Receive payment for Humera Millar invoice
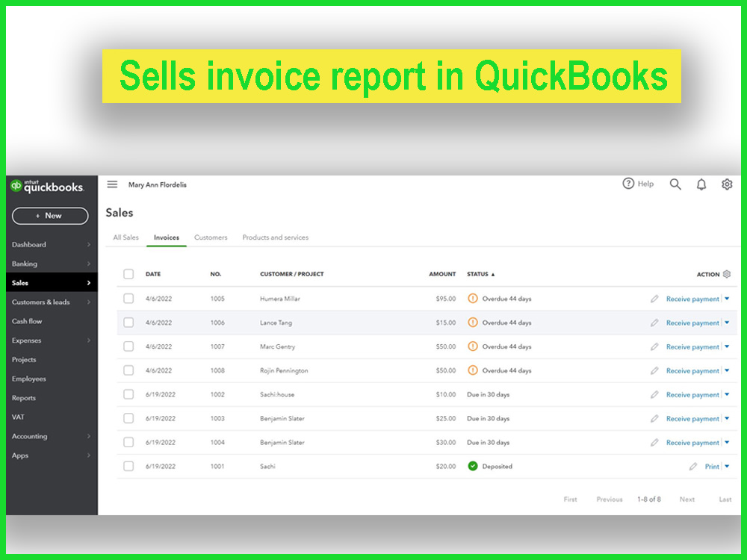This screenshot has height=560, width=747. (692, 299)
